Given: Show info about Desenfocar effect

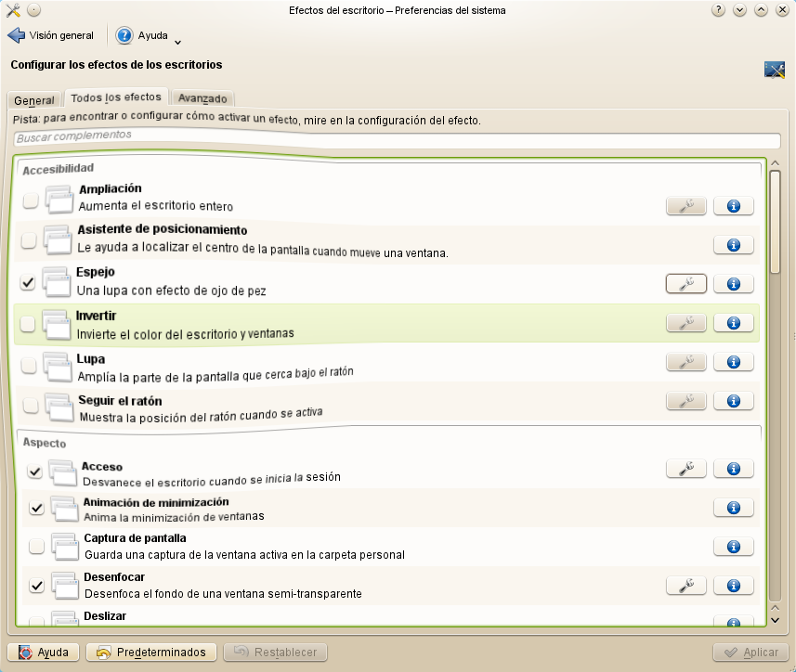Looking at the screenshot, I should (x=733, y=586).
